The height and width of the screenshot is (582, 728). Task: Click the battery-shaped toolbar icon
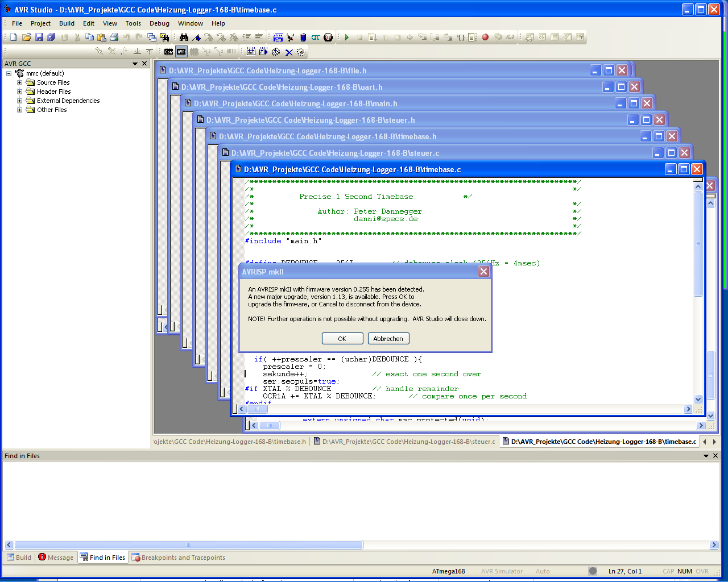[303, 37]
